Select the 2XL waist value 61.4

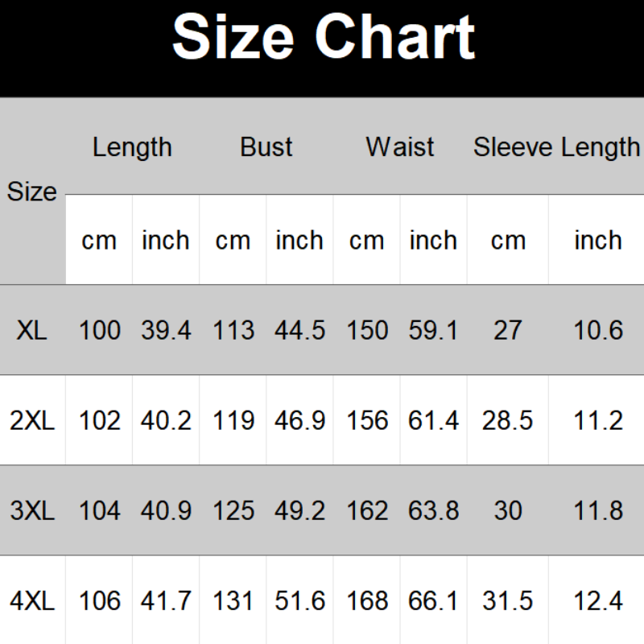(x=433, y=420)
